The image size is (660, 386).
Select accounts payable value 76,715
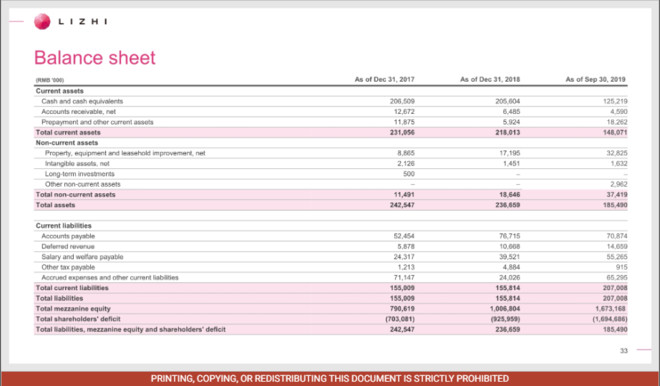pos(509,236)
